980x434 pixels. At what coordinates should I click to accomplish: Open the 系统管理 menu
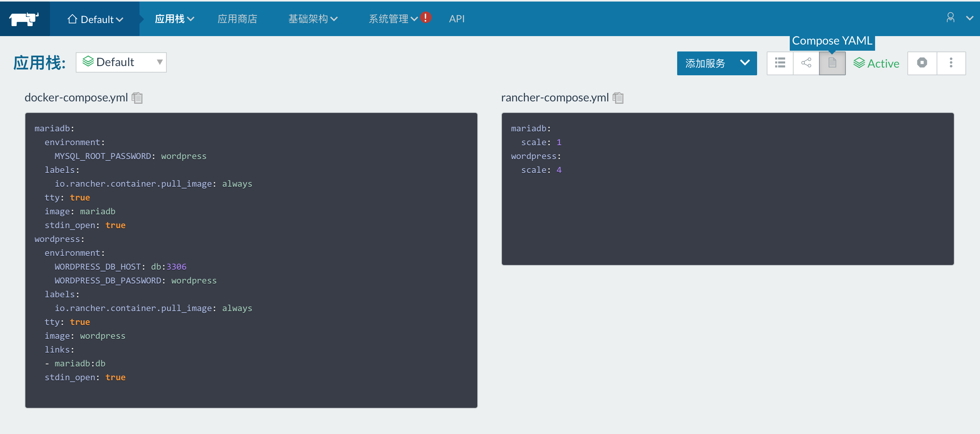pos(393,19)
